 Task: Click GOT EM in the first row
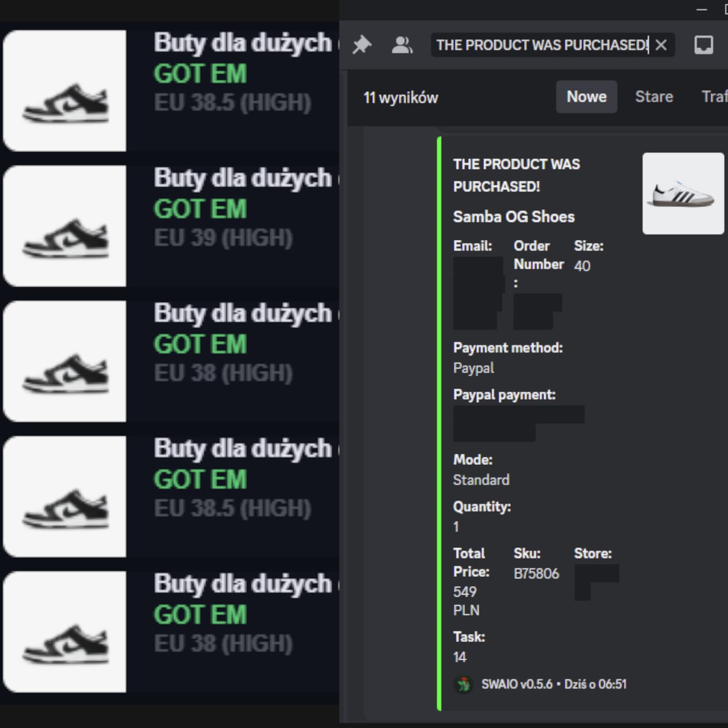click(x=200, y=74)
